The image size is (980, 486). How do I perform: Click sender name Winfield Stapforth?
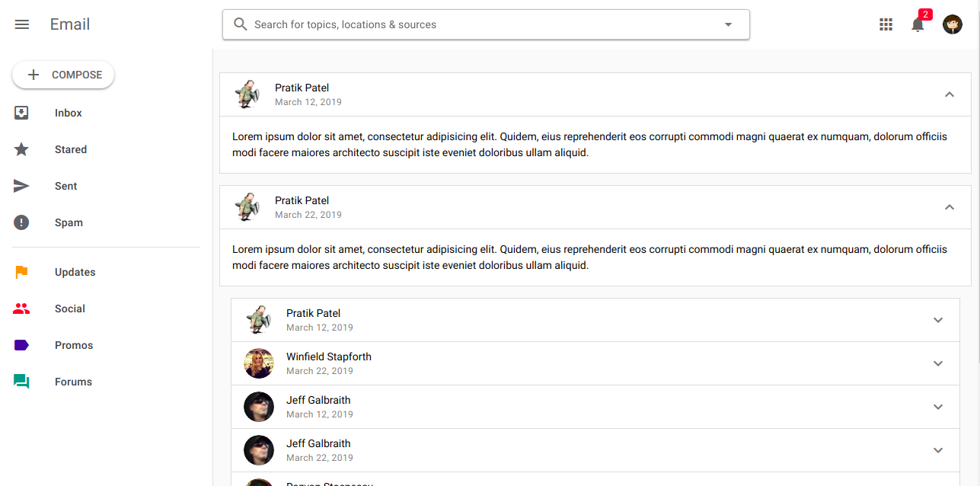[x=329, y=357]
